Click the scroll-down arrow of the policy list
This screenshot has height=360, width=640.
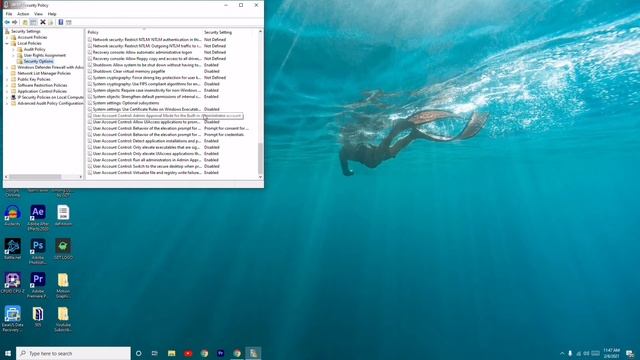point(260,177)
